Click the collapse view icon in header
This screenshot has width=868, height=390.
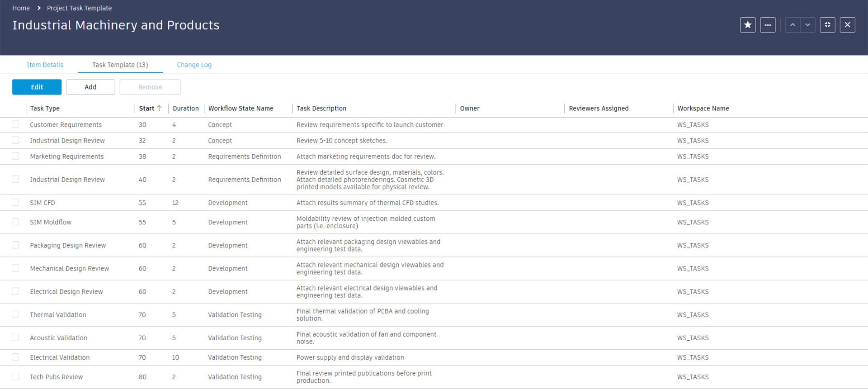[x=827, y=25]
